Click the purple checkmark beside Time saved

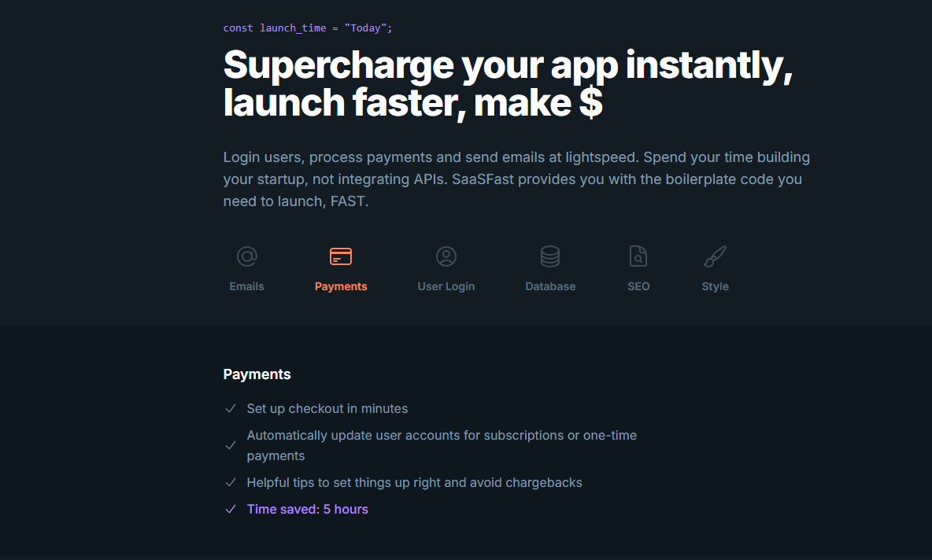(x=231, y=510)
